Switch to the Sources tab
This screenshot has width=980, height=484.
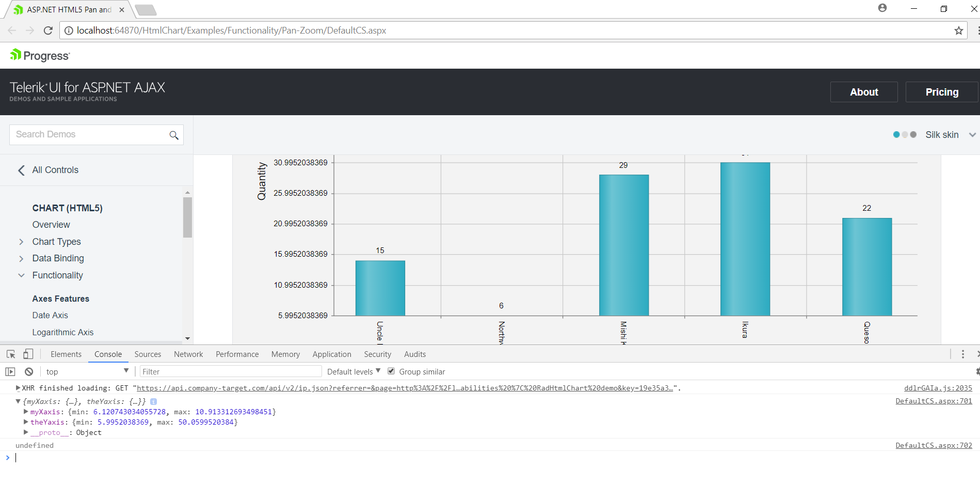[x=148, y=354]
